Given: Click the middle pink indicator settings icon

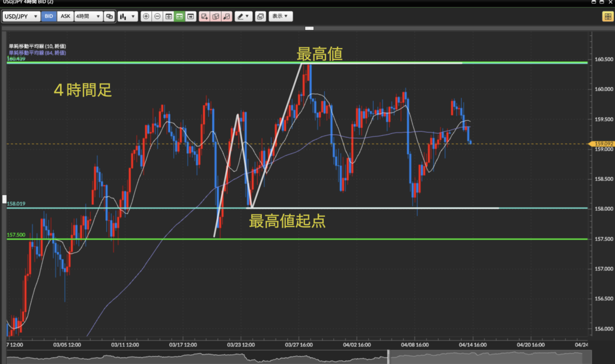Looking at the screenshot, I should click(x=215, y=17).
